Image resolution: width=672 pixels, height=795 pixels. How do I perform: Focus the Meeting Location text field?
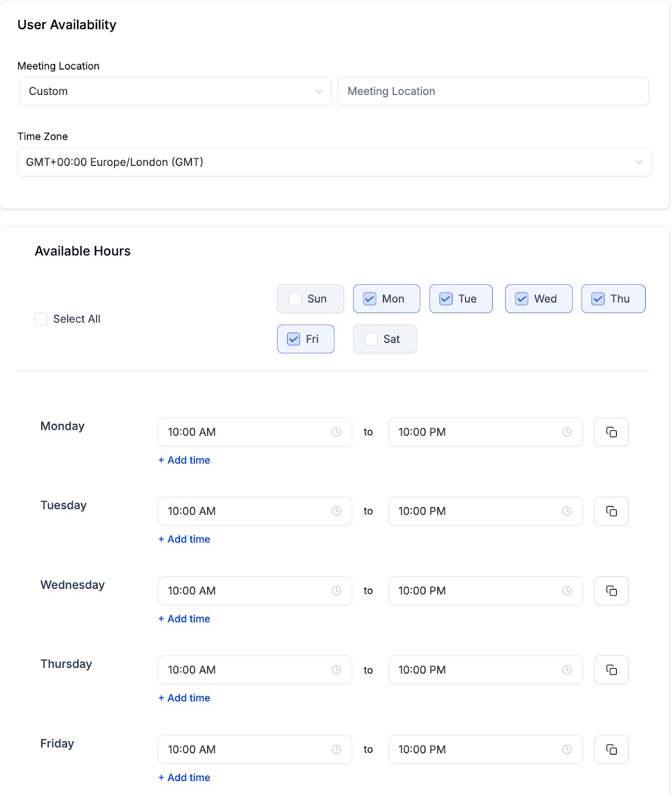[x=493, y=91]
